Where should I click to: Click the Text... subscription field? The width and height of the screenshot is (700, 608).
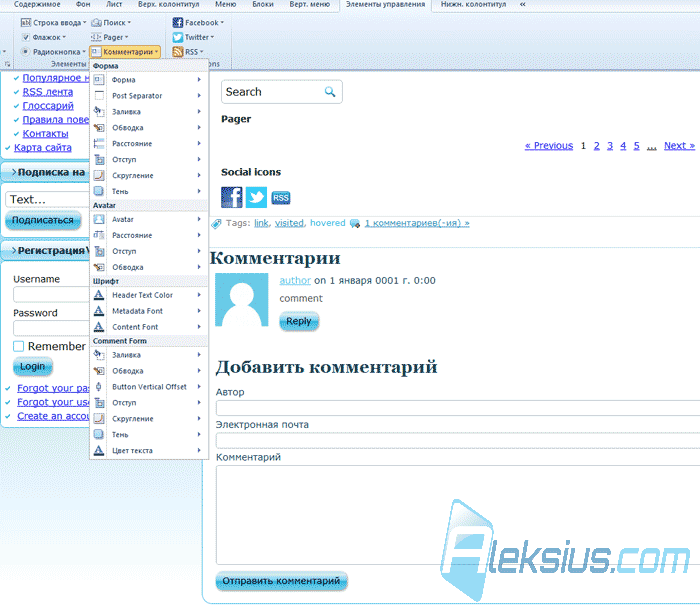coord(47,200)
